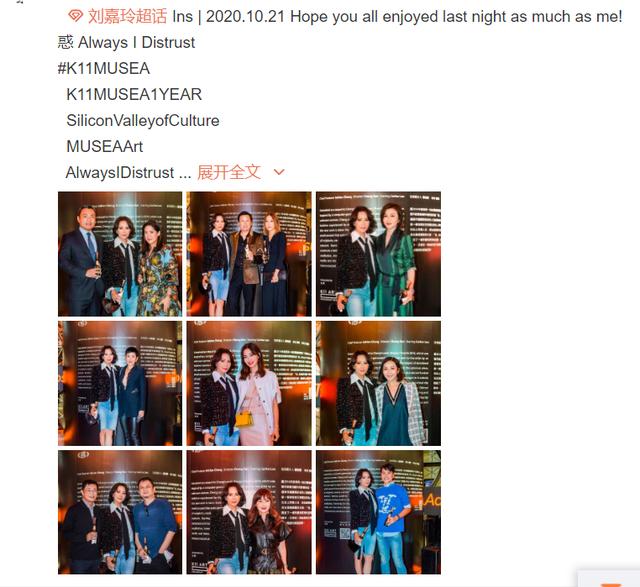The image size is (640, 587).
Task: Click the MUSEAArt tag text
Action: (x=104, y=146)
